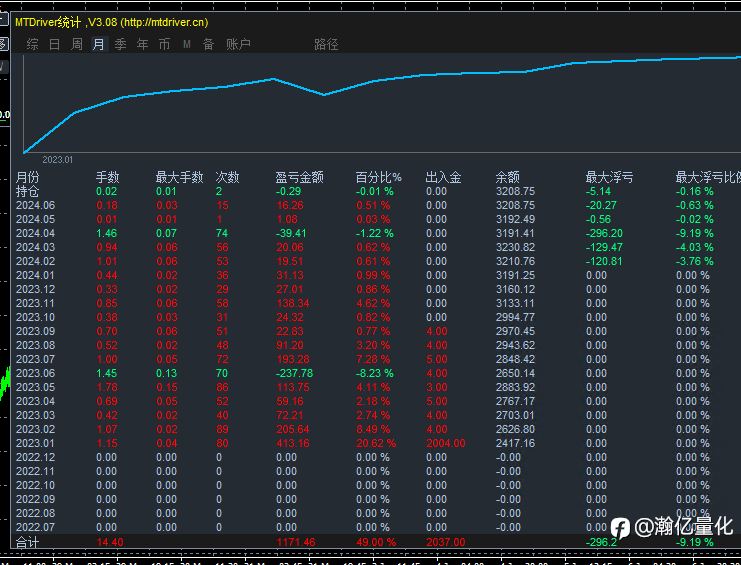Click the 出入金 column header
The width and height of the screenshot is (741, 565).
click(443, 177)
